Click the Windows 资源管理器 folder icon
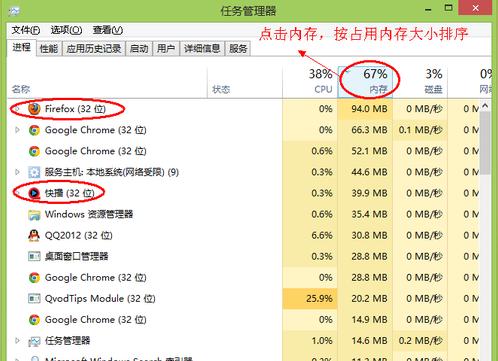The height and width of the screenshot is (361, 498). click(x=34, y=214)
